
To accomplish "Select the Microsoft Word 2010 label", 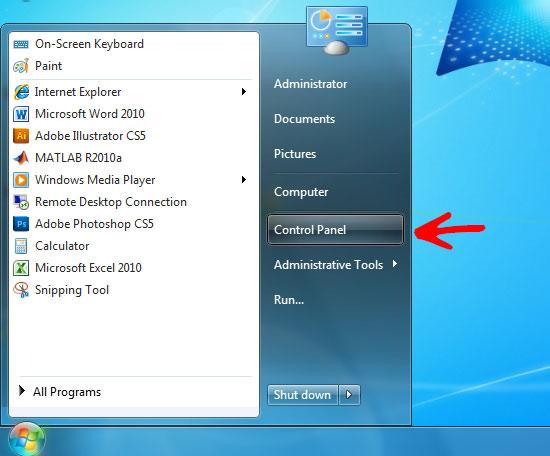I will tap(90, 114).
